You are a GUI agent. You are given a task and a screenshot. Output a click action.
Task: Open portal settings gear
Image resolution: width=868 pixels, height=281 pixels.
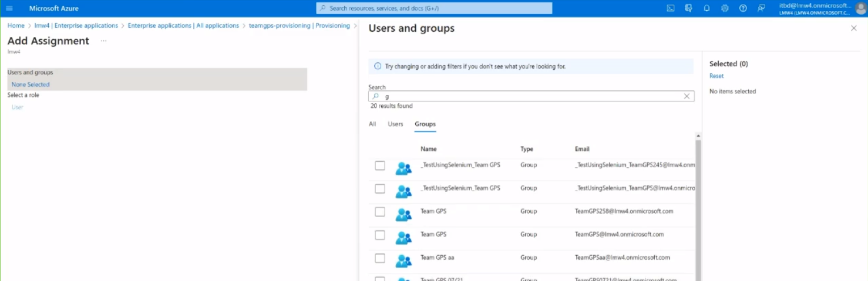click(x=725, y=8)
